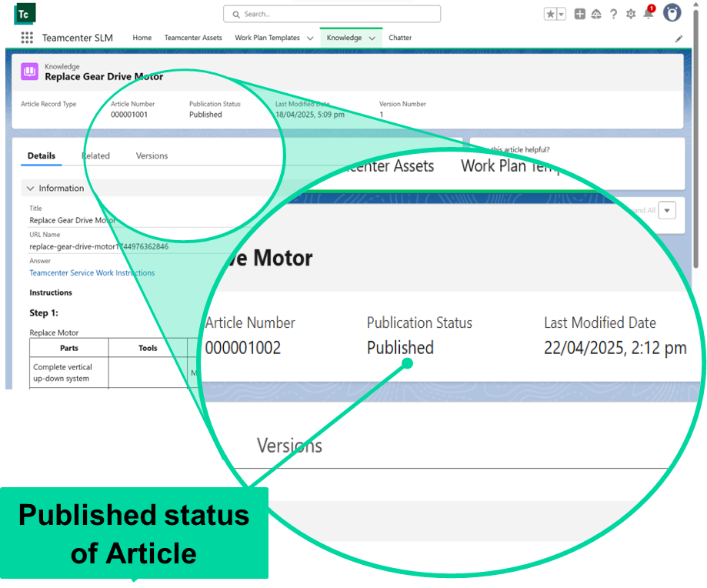Click the Teamcenter Tc logo
Screen dimensions: 707x588
25,14
